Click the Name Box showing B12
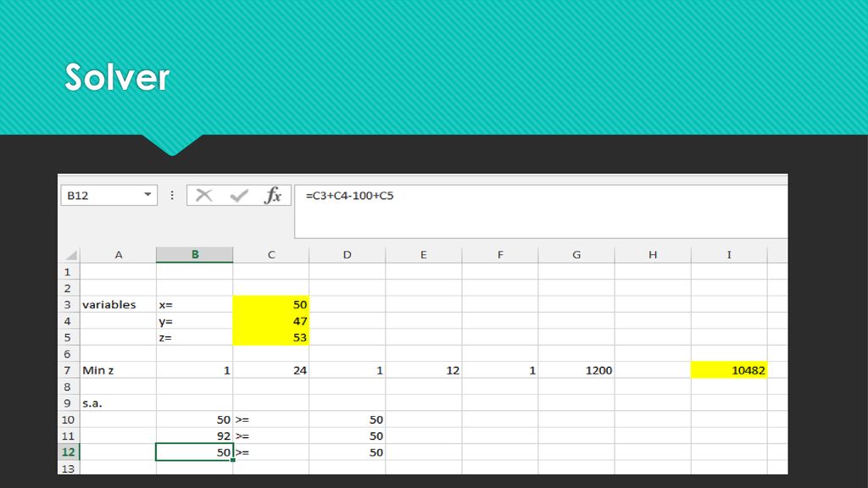Screen dimensions: 868x488 108,196
